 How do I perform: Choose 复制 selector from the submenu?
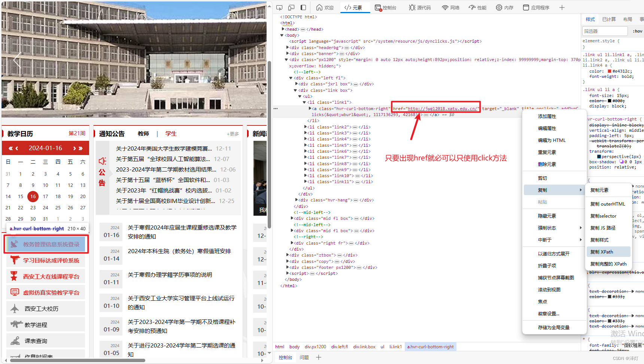coord(608,216)
